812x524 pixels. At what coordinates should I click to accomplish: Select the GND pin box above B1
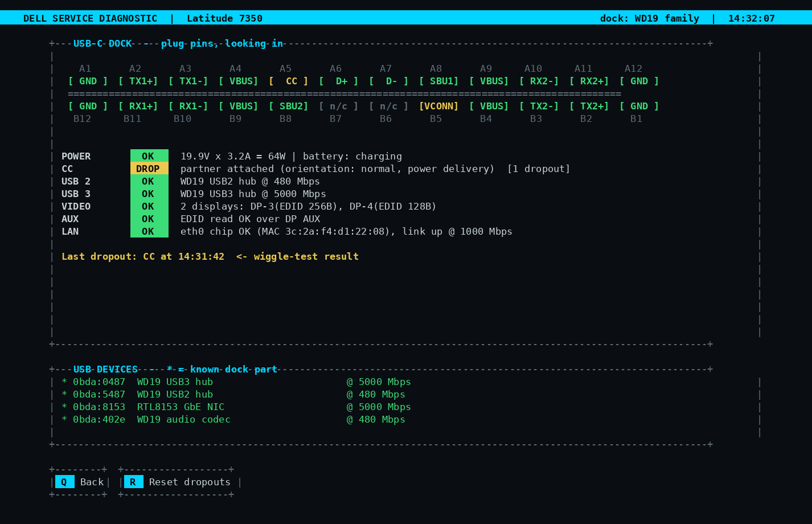[x=639, y=106]
